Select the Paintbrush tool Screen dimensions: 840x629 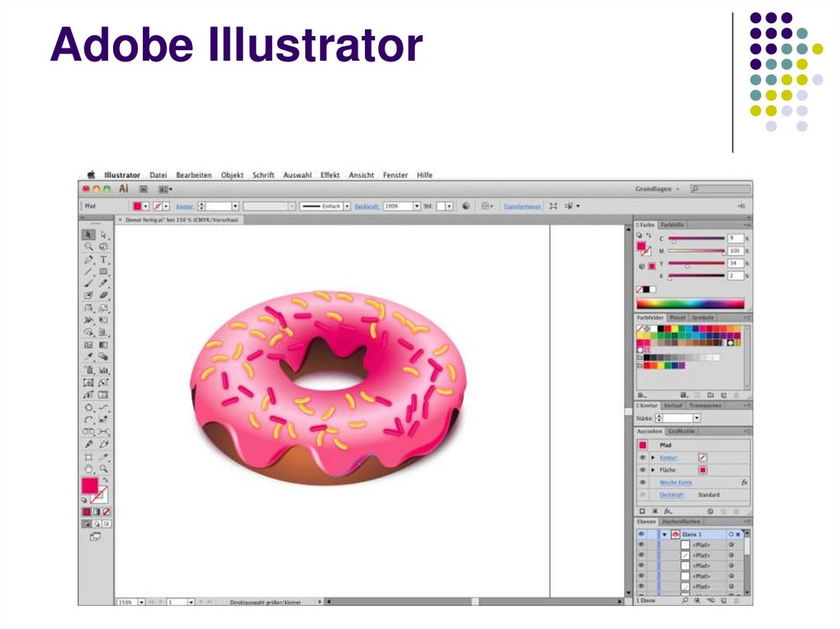pyautogui.click(x=89, y=284)
